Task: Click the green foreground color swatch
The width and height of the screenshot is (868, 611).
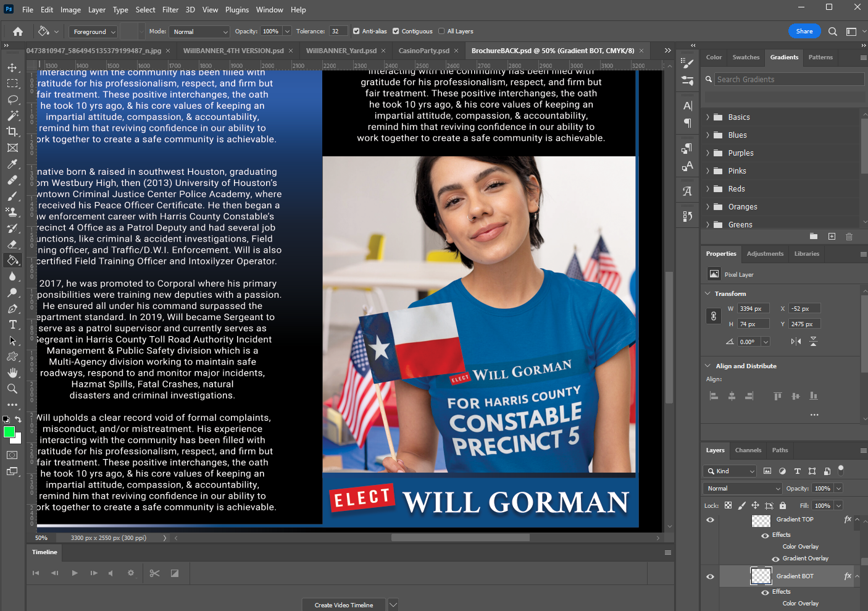Action: coord(9,432)
